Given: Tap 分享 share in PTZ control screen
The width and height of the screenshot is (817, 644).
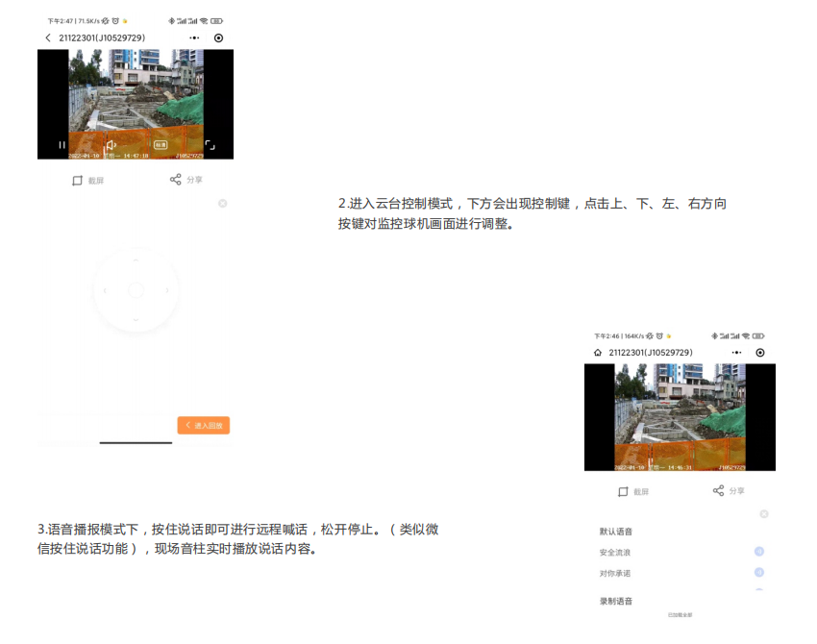Looking at the screenshot, I should click(x=186, y=179).
